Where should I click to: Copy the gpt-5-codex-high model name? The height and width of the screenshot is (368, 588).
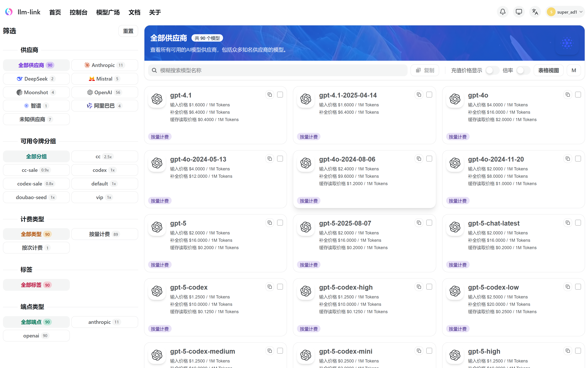(x=419, y=287)
